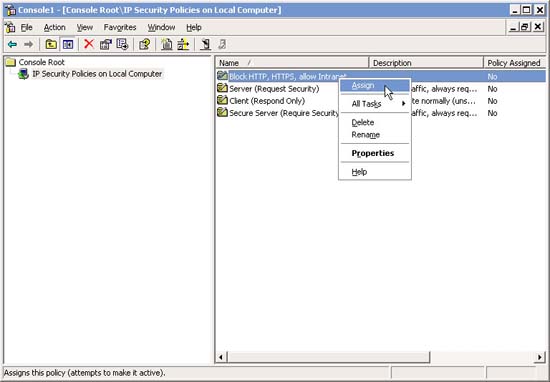Click the Secure Server row's description text
The height and width of the screenshot is (382, 550).
tap(444, 113)
